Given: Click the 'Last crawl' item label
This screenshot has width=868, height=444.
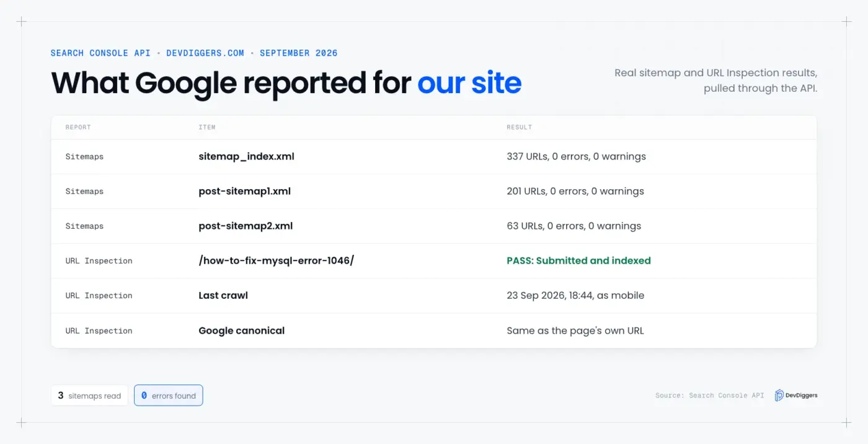Looking at the screenshot, I should click(223, 295).
